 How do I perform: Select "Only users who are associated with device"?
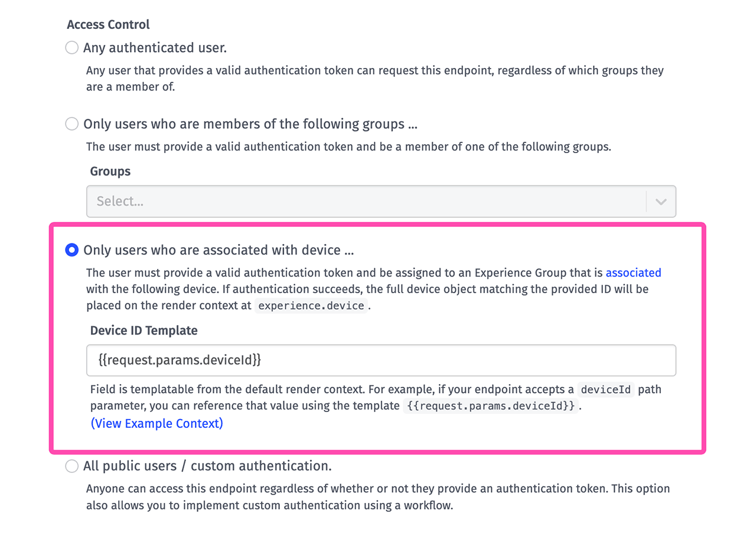(x=71, y=250)
